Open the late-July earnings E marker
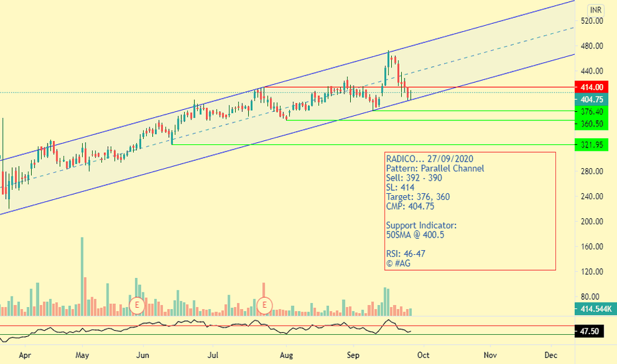Screen dimensions: 617x364 click(x=264, y=305)
